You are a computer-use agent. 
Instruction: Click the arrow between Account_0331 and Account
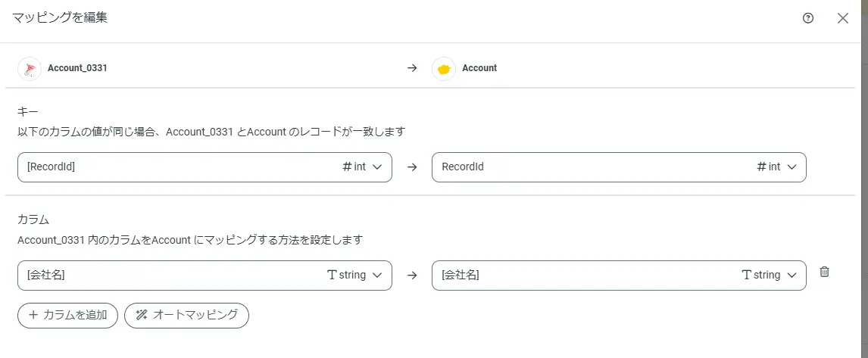(412, 68)
